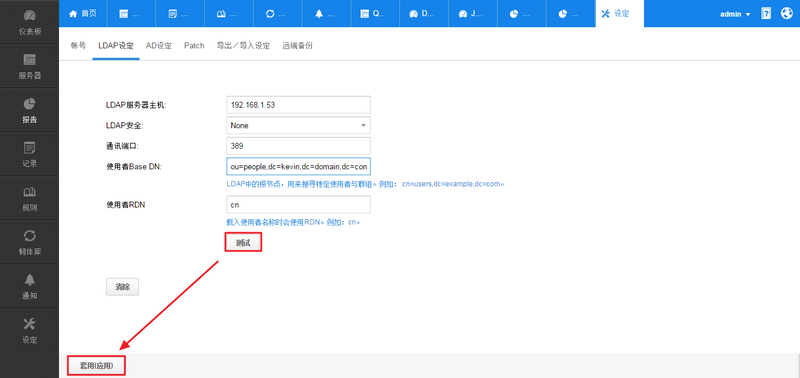Click the LDAP安全 label
The height and width of the screenshot is (378, 800).
pyautogui.click(x=124, y=125)
